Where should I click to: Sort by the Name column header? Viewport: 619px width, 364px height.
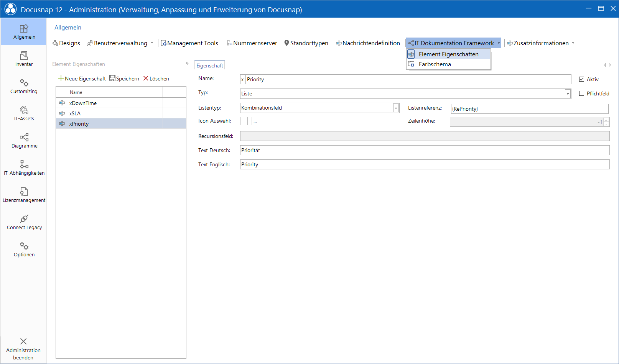(115, 92)
